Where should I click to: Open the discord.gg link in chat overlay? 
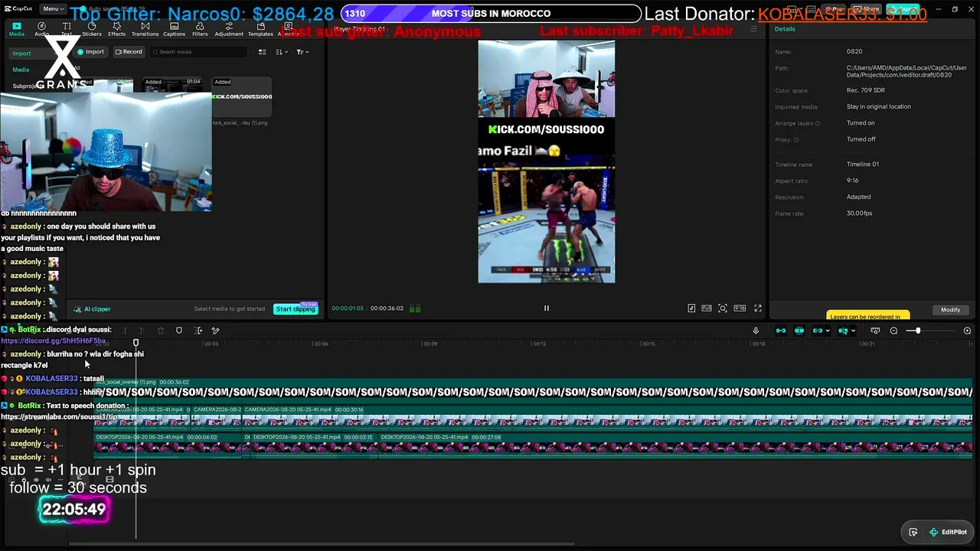click(53, 341)
